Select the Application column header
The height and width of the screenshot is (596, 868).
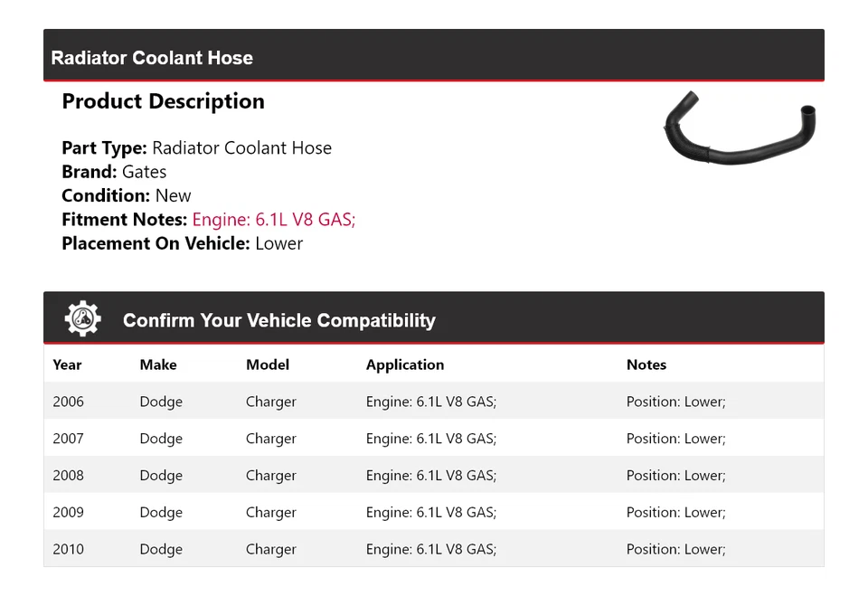click(405, 365)
